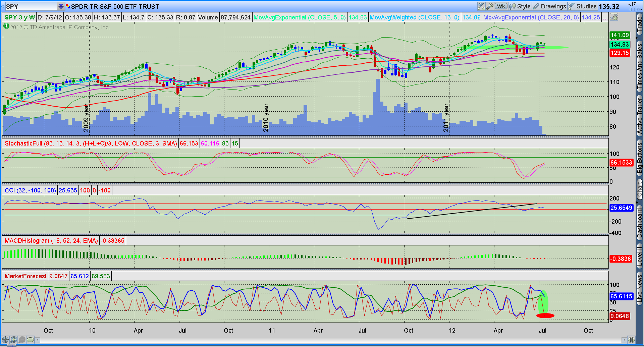644x347 pixels.
Task: Click the drawing pointer tool icon
Action: (614, 17)
